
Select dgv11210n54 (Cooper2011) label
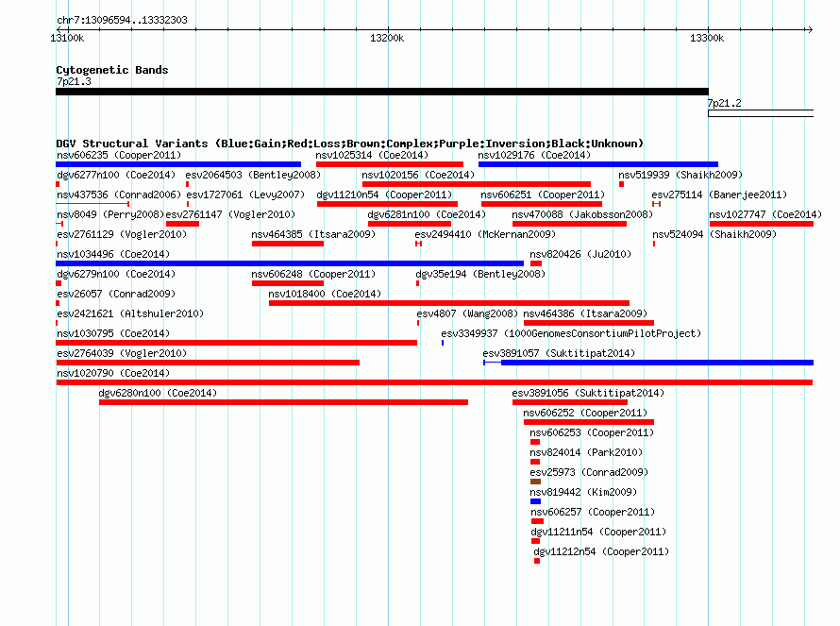pos(384,195)
